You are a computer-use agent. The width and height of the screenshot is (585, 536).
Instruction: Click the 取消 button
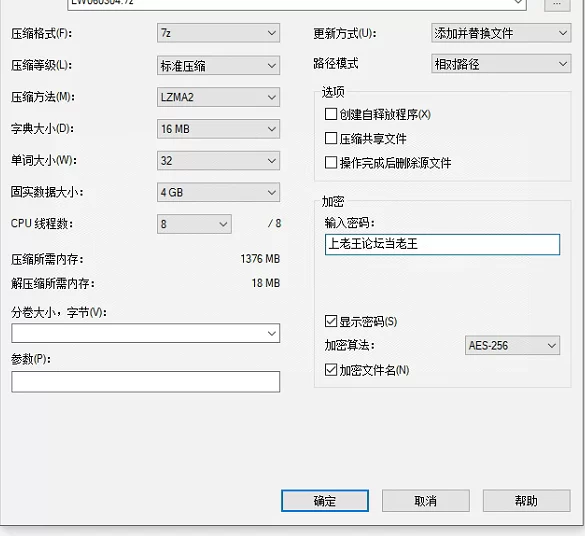tap(426, 501)
